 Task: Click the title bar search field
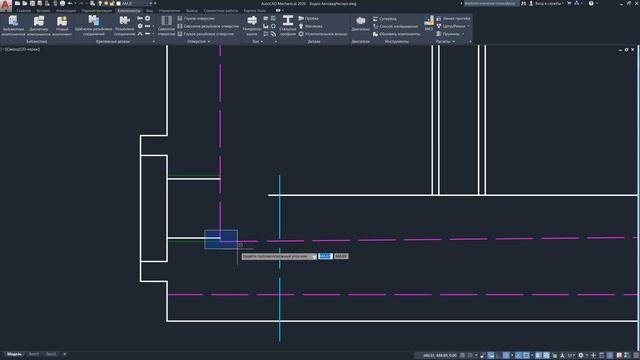[491, 3]
